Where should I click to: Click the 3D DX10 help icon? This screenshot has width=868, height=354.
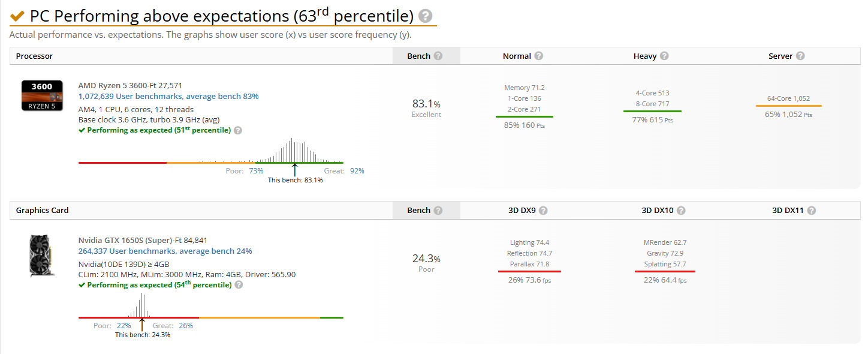click(x=681, y=211)
